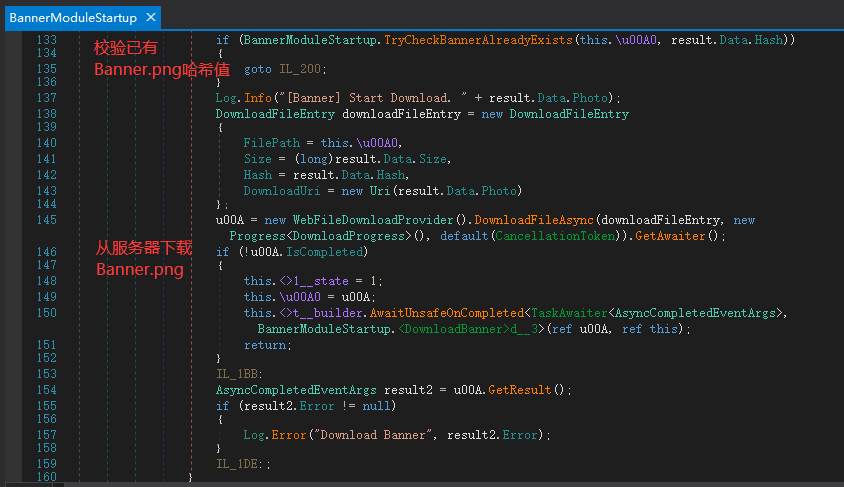
Task: Click the FilePath property assignment
Action: click(x=268, y=143)
